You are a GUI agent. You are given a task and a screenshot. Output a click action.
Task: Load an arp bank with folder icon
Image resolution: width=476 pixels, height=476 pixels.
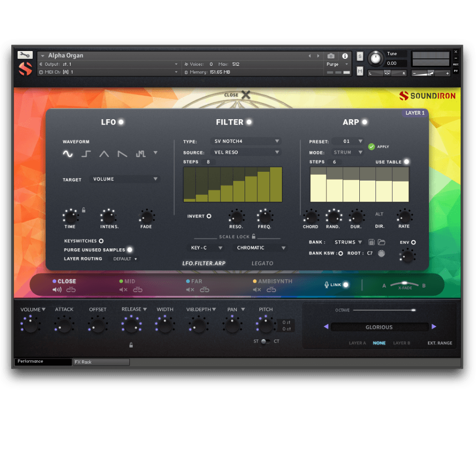pyautogui.click(x=381, y=242)
